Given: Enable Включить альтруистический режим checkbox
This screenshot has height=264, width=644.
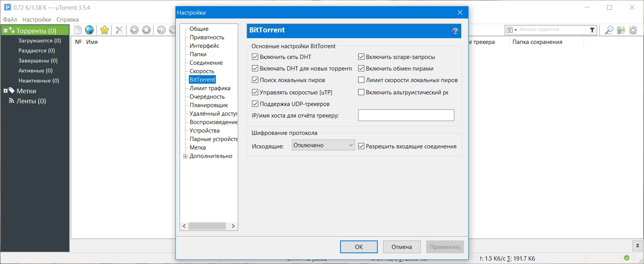Looking at the screenshot, I should pyautogui.click(x=361, y=92).
